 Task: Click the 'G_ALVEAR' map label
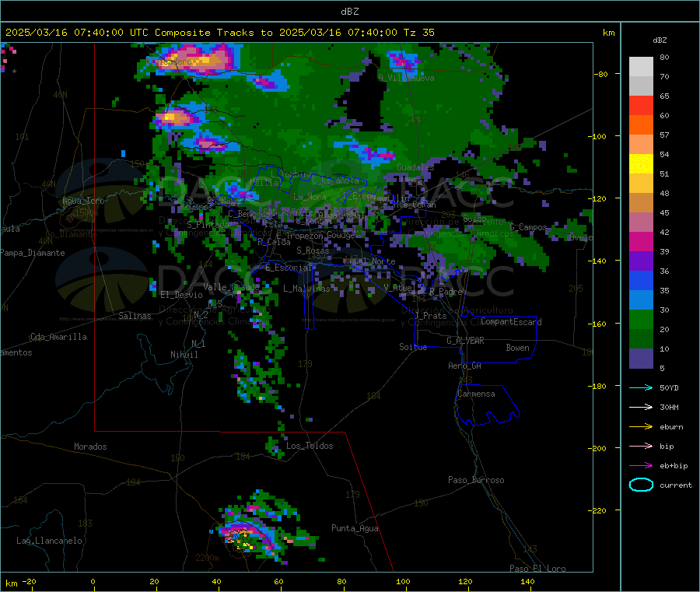465,341
